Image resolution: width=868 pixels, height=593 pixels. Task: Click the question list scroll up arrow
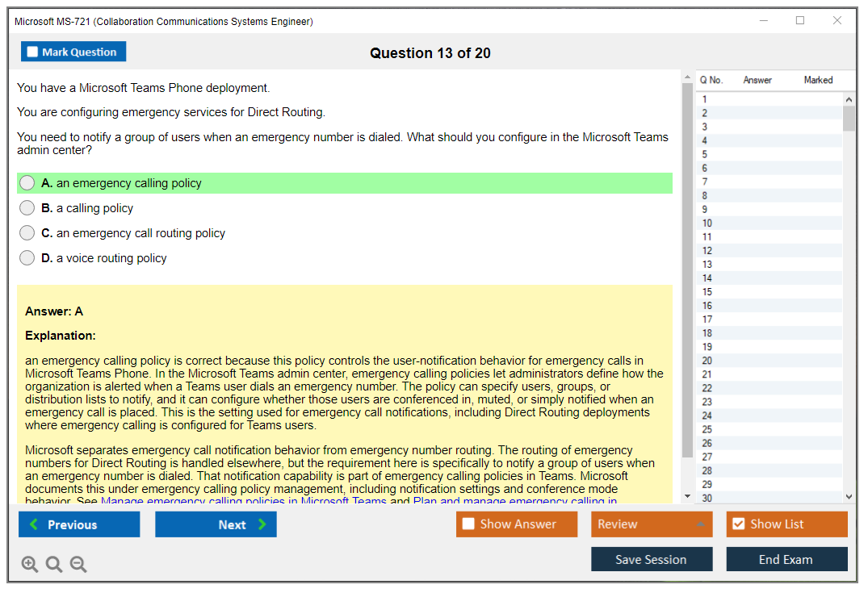(x=849, y=99)
